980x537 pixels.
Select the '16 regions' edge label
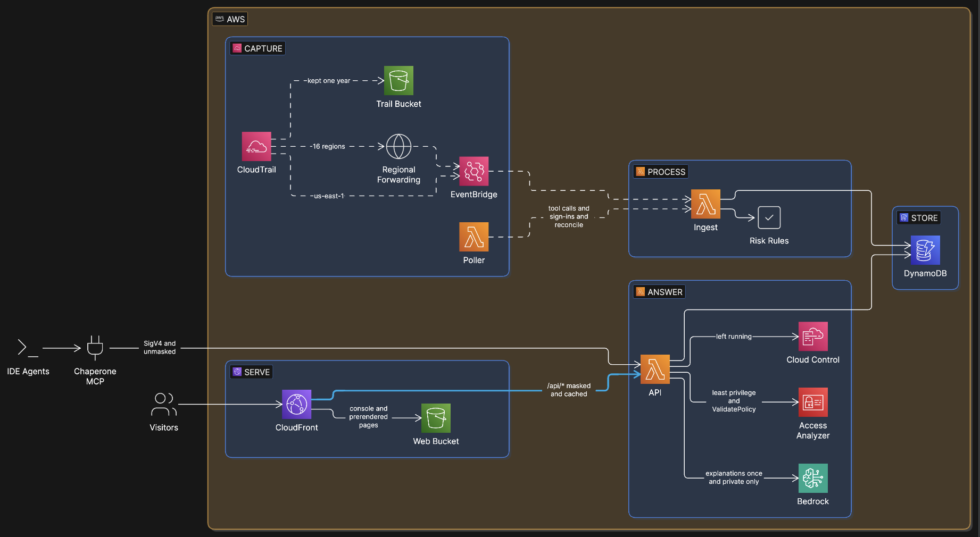tap(329, 146)
